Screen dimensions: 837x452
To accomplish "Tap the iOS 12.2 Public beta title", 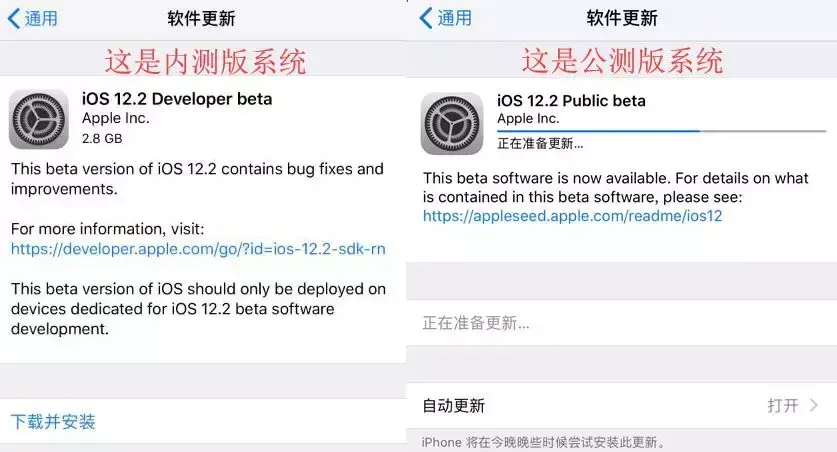I will point(571,100).
